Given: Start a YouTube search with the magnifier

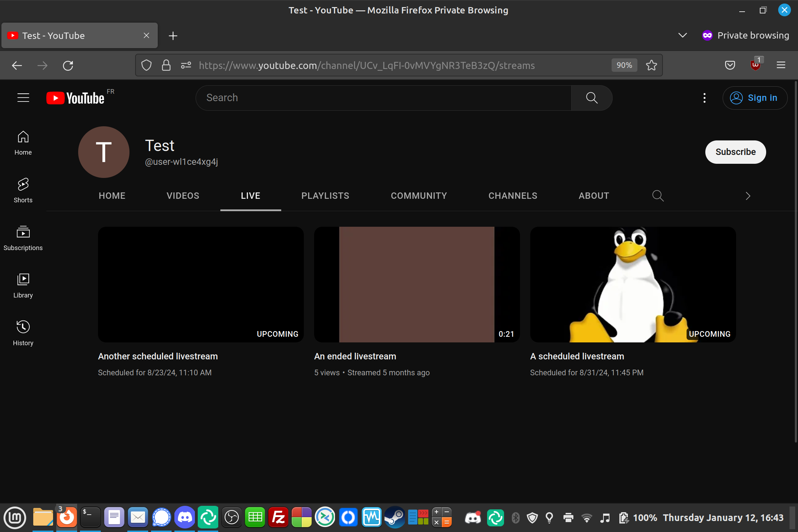Looking at the screenshot, I should [592, 98].
